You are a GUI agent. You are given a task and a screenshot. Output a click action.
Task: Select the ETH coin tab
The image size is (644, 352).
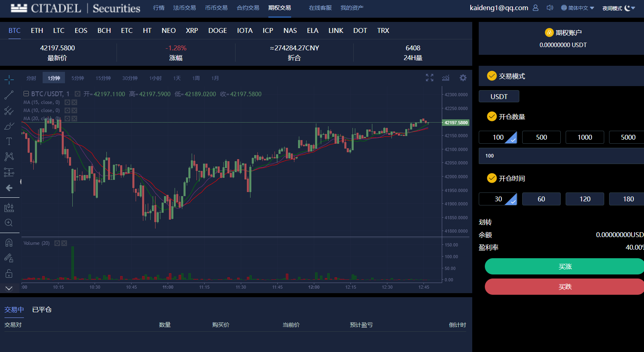click(37, 30)
